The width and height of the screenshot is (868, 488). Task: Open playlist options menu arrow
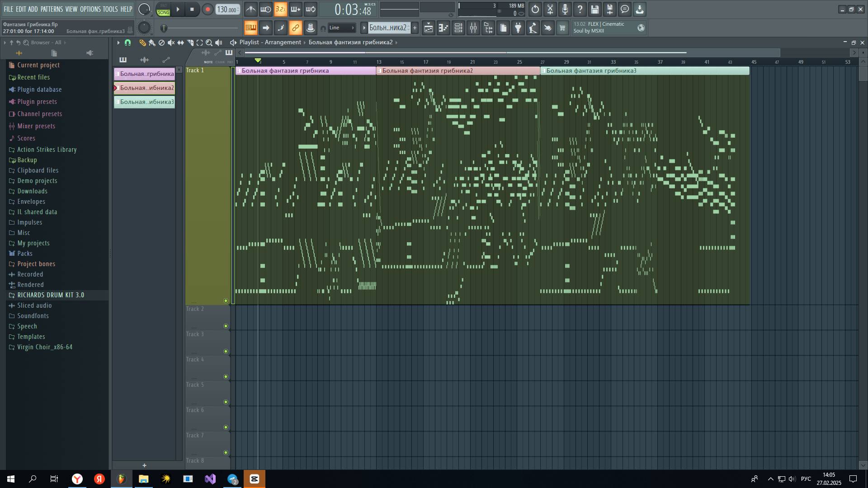(x=118, y=42)
